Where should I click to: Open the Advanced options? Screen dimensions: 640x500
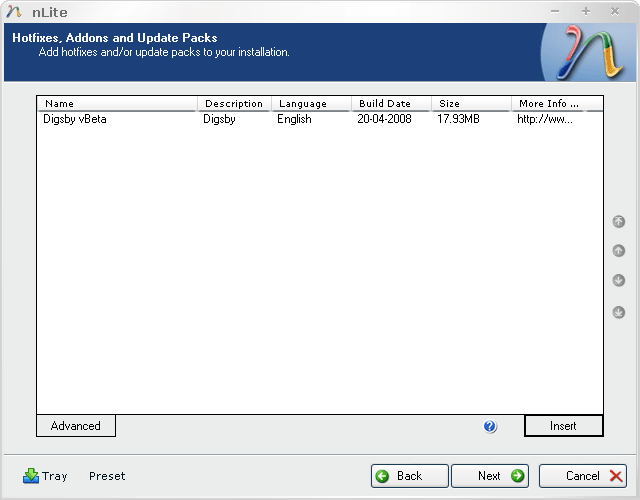pos(76,426)
